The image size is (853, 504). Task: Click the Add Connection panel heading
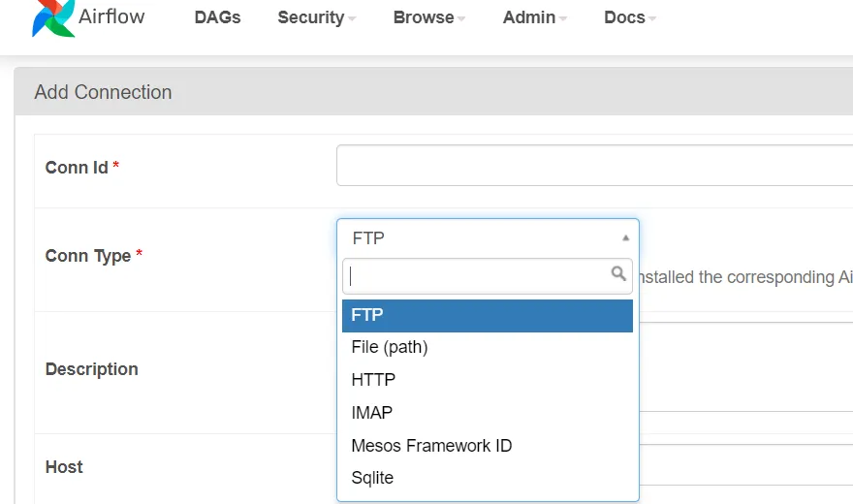pyautogui.click(x=103, y=93)
